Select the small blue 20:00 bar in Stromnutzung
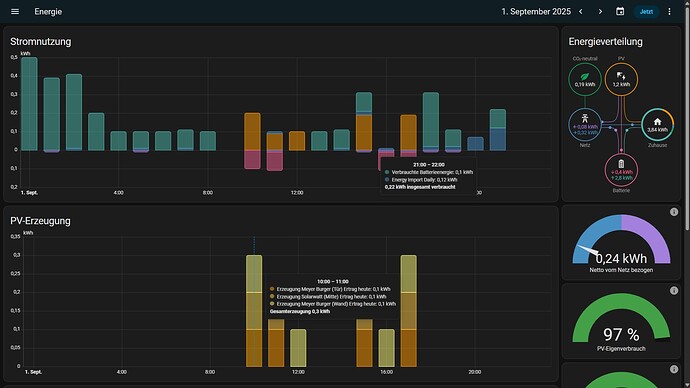This screenshot has height=388, width=690. (475, 144)
